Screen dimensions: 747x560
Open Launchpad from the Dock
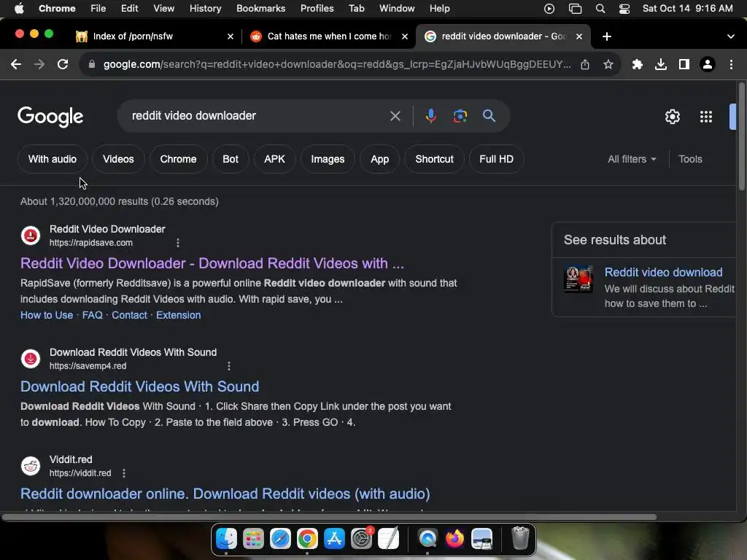253,539
